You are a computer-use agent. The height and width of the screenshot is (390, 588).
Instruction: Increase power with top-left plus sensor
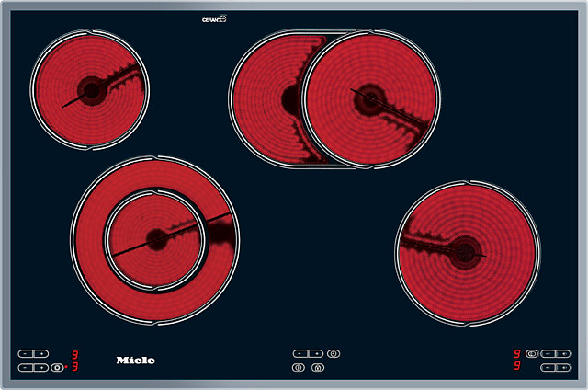(x=41, y=353)
